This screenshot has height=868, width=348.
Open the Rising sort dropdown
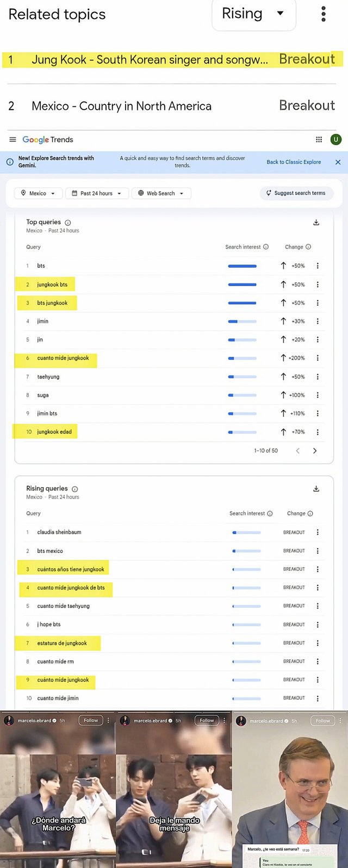(253, 14)
